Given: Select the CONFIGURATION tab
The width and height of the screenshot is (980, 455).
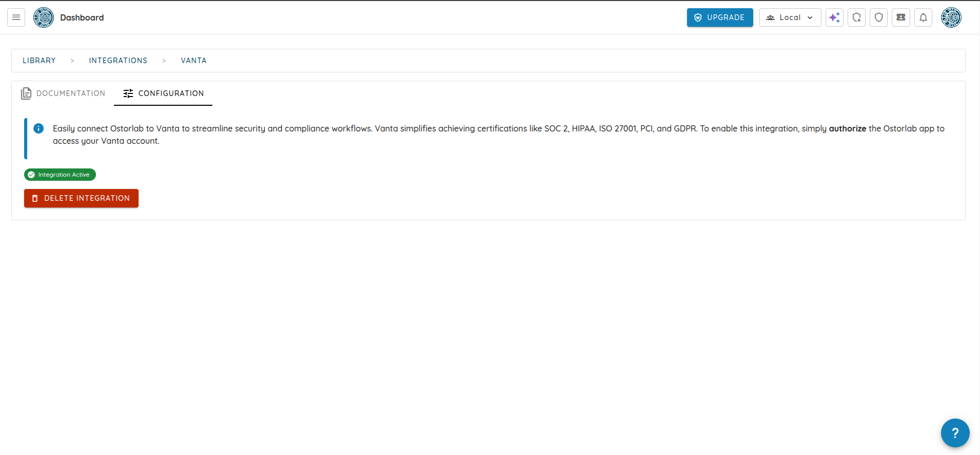Looking at the screenshot, I should point(163,93).
